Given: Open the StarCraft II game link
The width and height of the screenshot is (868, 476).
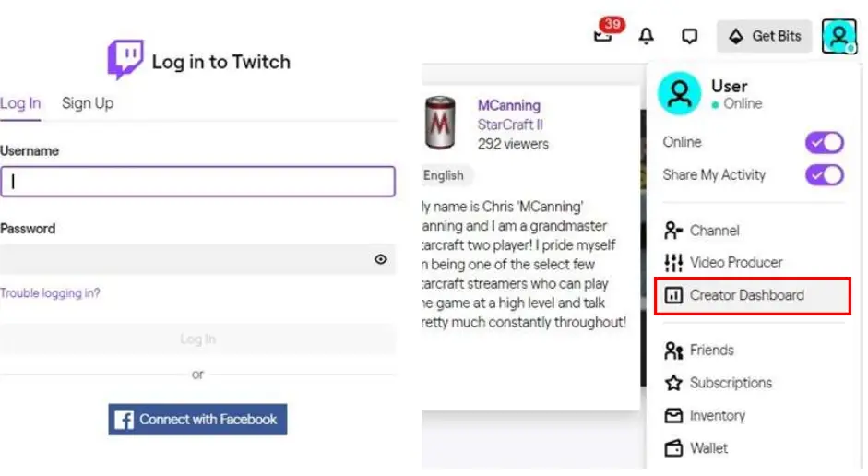Looking at the screenshot, I should coord(510,125).
